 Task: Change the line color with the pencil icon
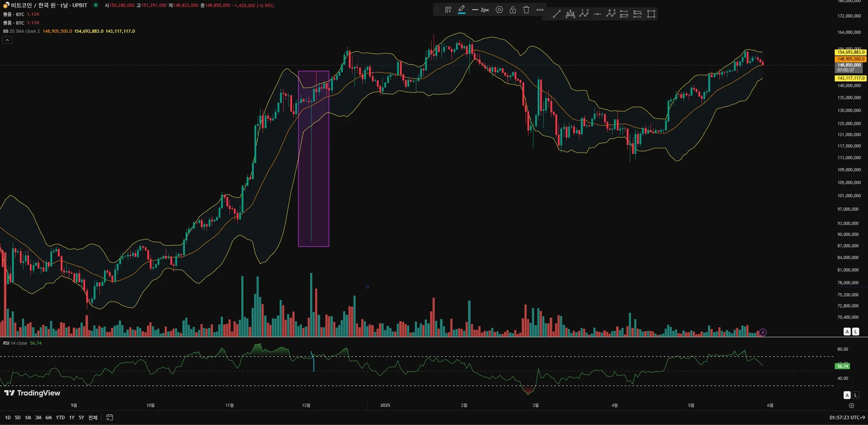pyautogui.click(x=462, y=10)
